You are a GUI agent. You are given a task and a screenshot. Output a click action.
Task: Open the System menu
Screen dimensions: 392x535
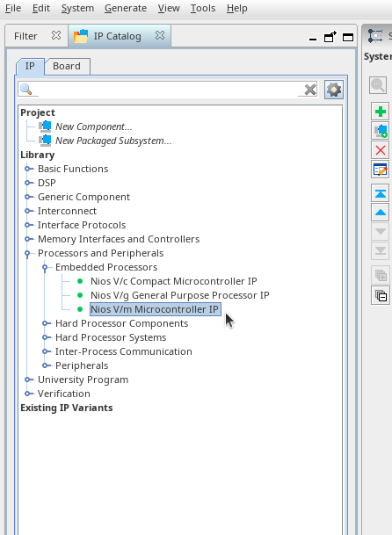[77, 8]
